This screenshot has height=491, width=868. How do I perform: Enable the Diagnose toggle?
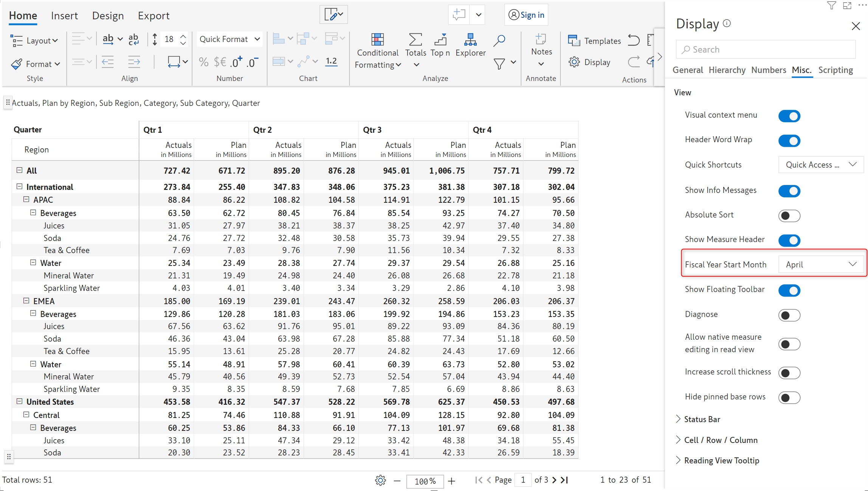click(x=789, y=315)
